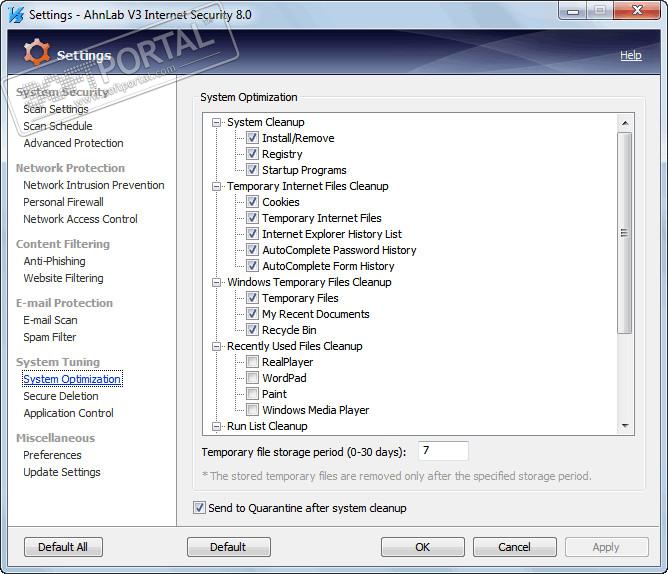668x574 pixels.
Task: Click the Help link
Action: tap(631, 55)
